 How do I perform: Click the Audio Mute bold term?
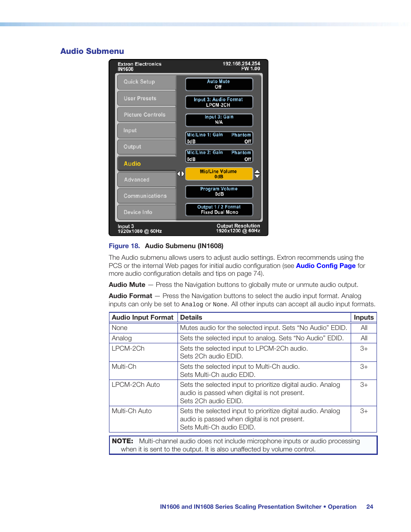pos(127,285)
